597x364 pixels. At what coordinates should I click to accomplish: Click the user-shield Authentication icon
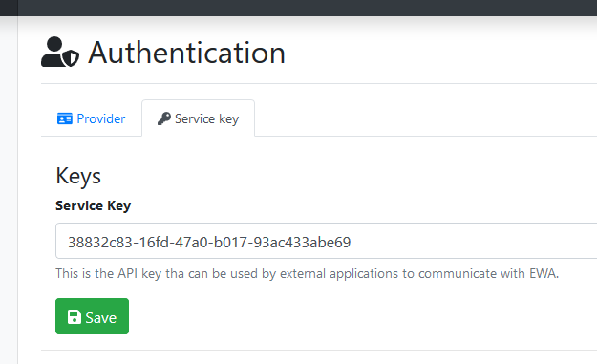60,52
